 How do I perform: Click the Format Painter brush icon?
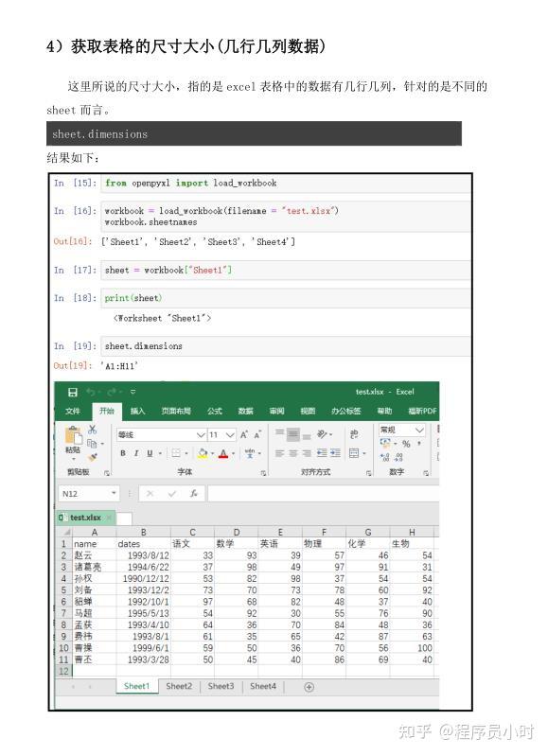(x=93, y=457)
